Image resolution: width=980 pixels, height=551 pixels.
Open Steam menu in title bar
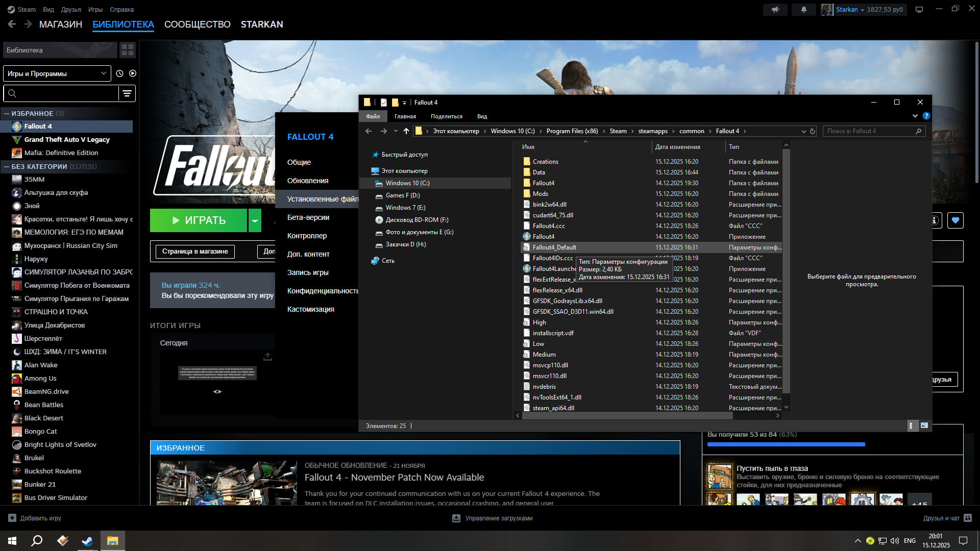[21, 9]
